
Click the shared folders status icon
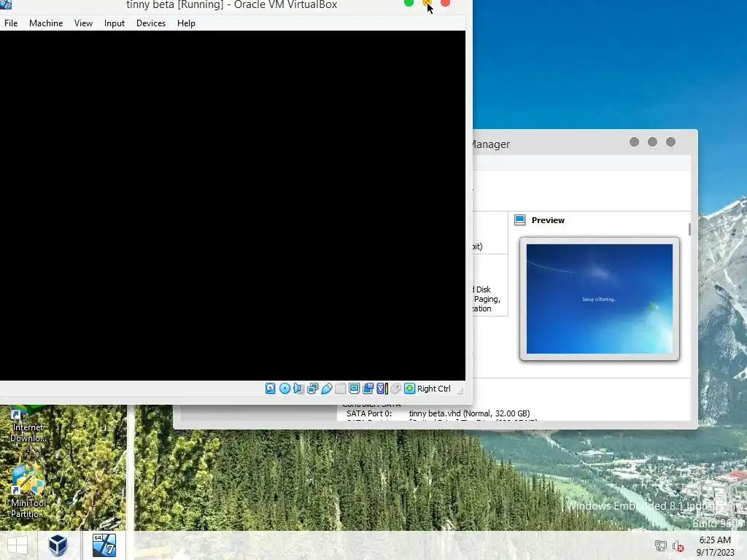tap(340, 389)
